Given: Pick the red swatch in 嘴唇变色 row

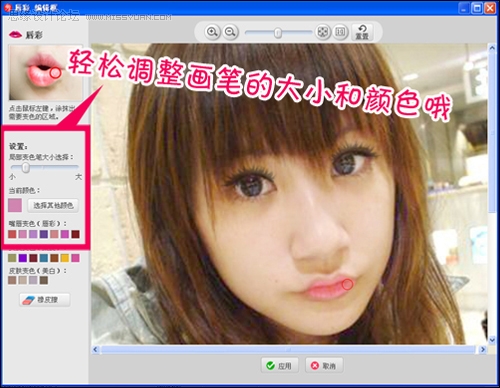Looking at the screenshot, I should point(12,234).
